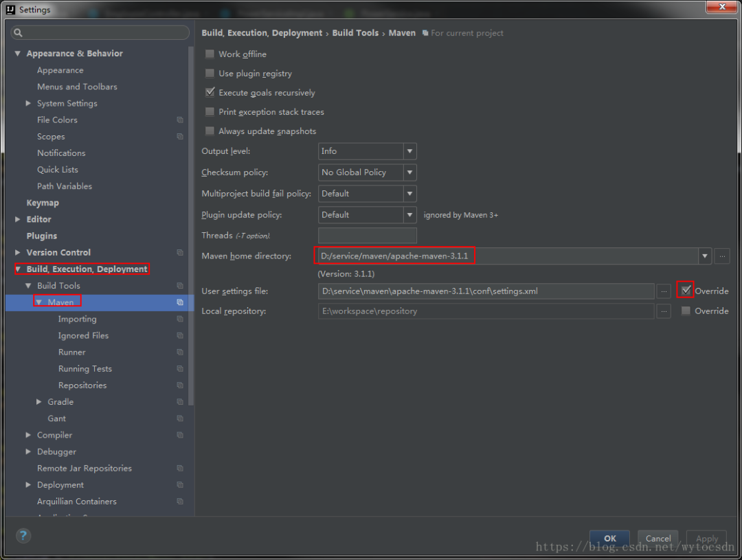Click the search magnifier icon
742x560 pixels.
click(x=19, y=33)
